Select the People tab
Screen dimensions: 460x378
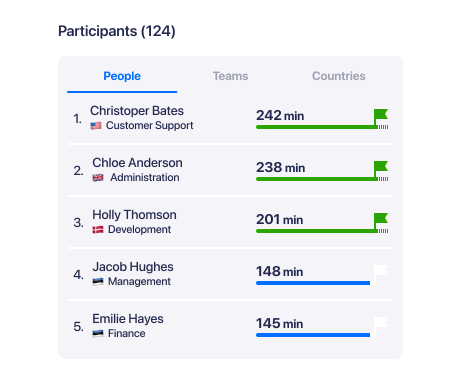(122, 76)
